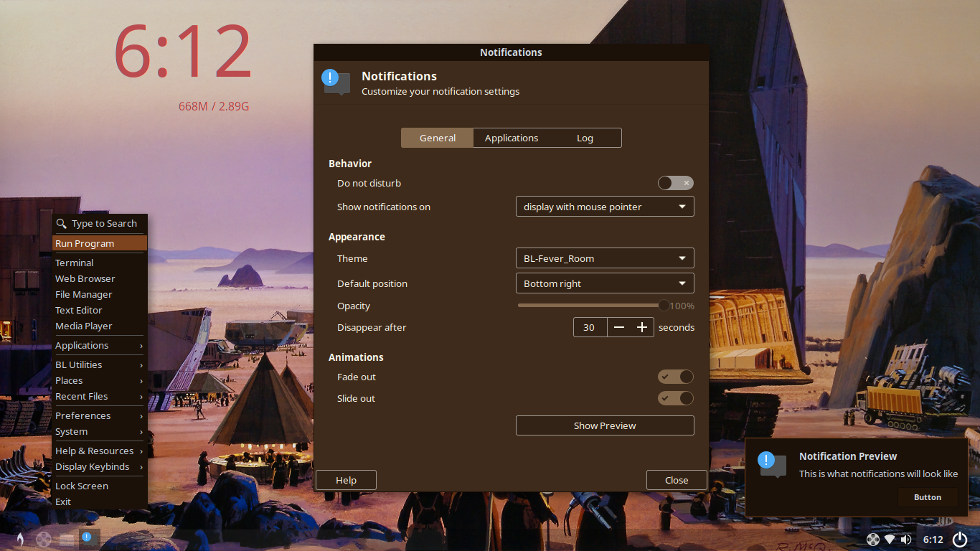The image size is (980, 551).
Task: Click the 668M / 2.89G memory text
Action: tap(214, 106)
